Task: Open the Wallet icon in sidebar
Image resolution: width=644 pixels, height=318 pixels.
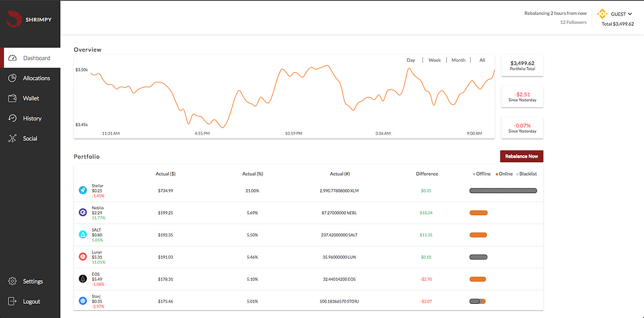Action: tap(12, 98)
